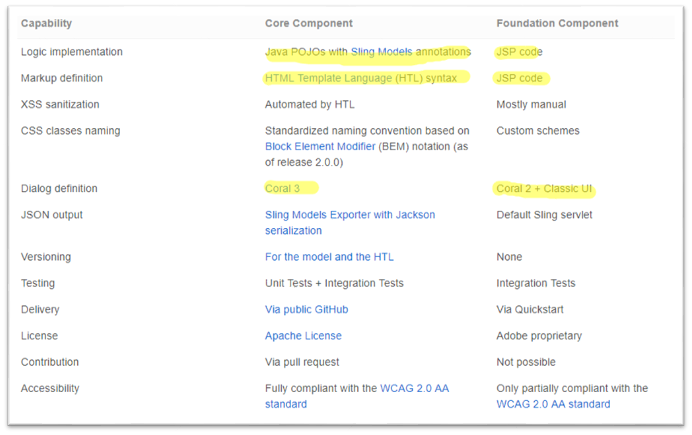Follow the Sling Models Exporter with Jackson link

tap(350, 222)
